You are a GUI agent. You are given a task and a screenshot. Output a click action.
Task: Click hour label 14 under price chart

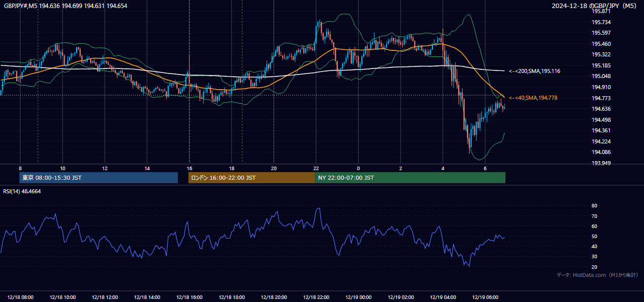tap(147, 168)
